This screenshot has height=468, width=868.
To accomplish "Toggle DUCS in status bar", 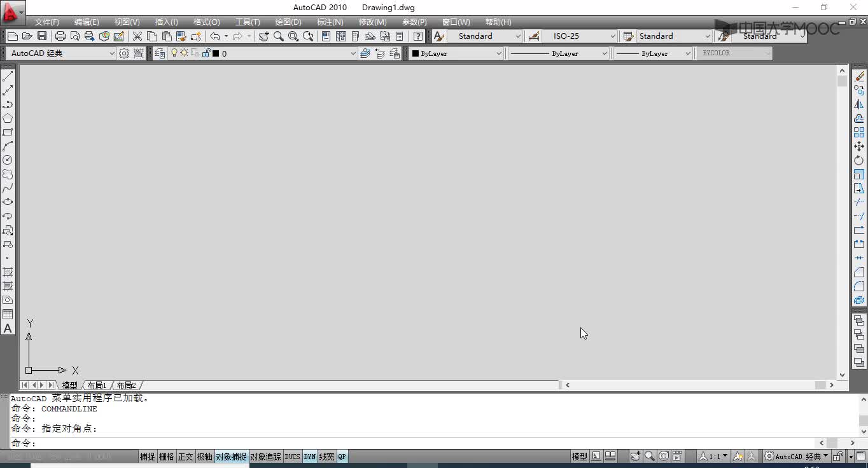I will [292, 457].
